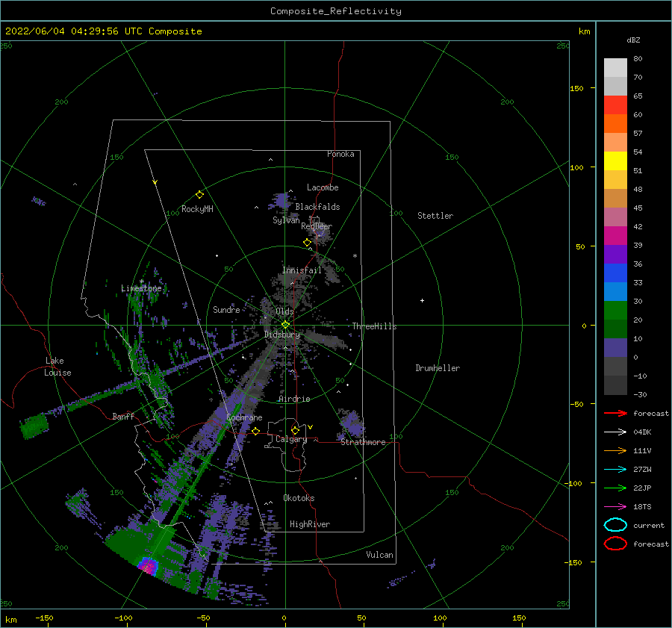Pick the purple 36-39 dBZ swatch
The image size is (672, 628).
(615, 254)
